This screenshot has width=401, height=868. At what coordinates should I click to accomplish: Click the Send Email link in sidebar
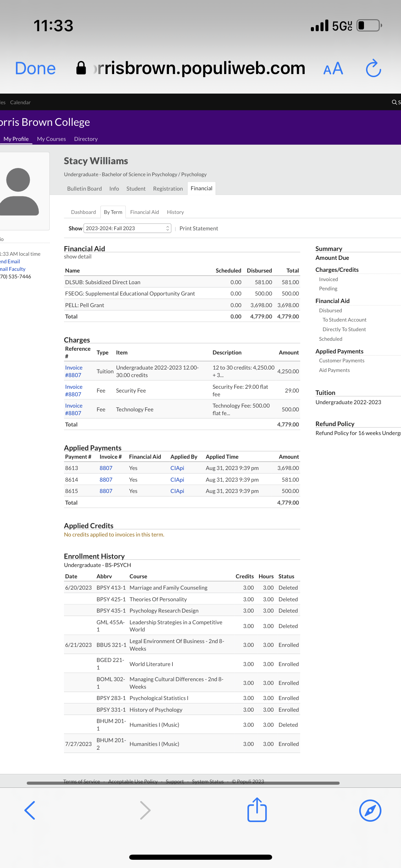tap(10, 262)
